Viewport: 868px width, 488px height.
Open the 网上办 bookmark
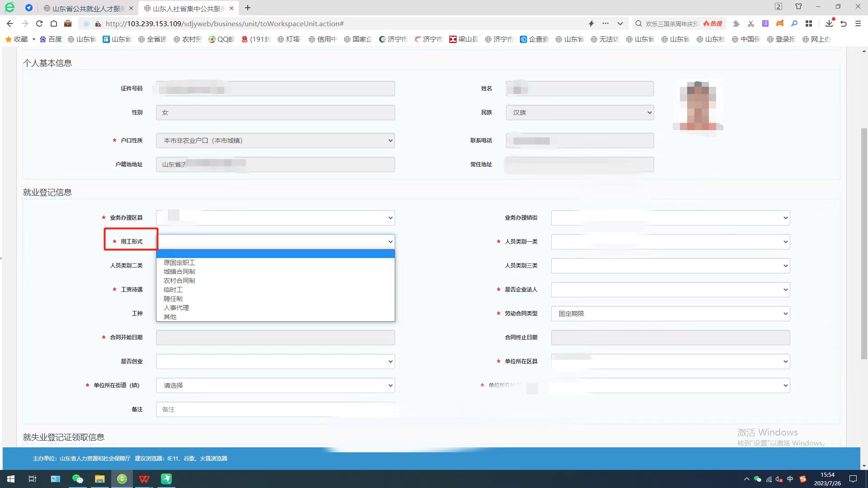pos(816,39)
